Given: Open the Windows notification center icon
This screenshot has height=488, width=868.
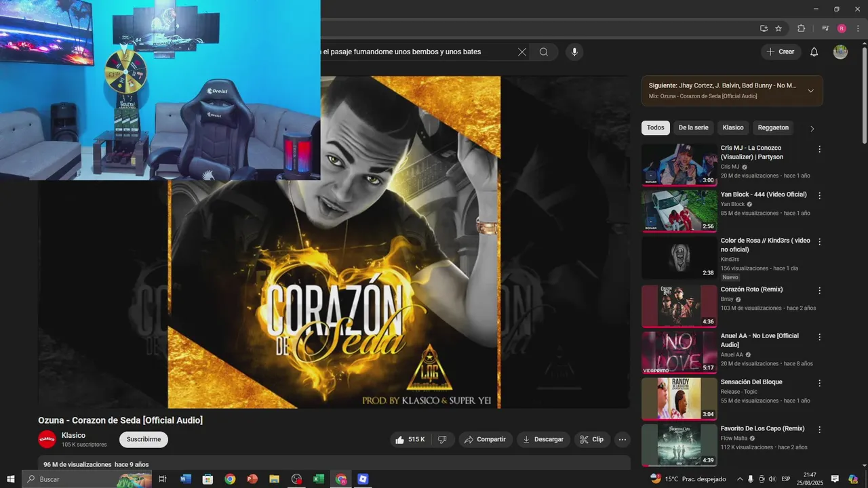Looking at the screenshot, I should [x=835, y=479].
